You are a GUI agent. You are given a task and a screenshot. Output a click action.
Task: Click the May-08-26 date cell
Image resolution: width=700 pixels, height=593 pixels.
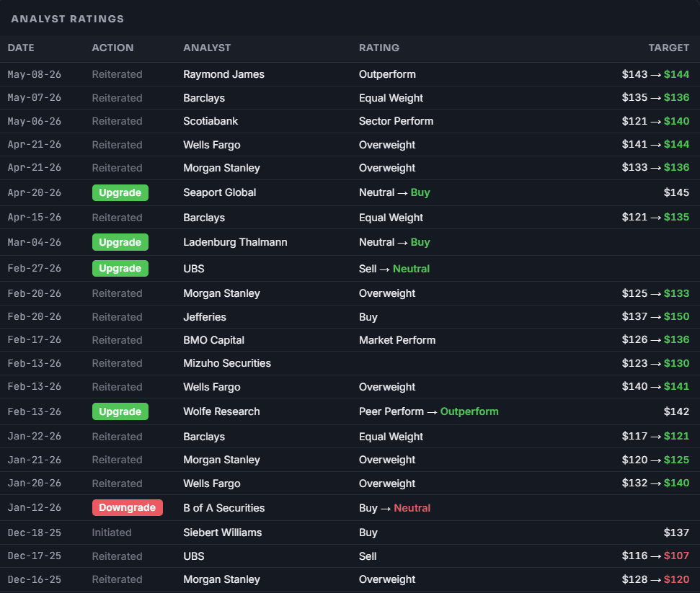(35, 74)
